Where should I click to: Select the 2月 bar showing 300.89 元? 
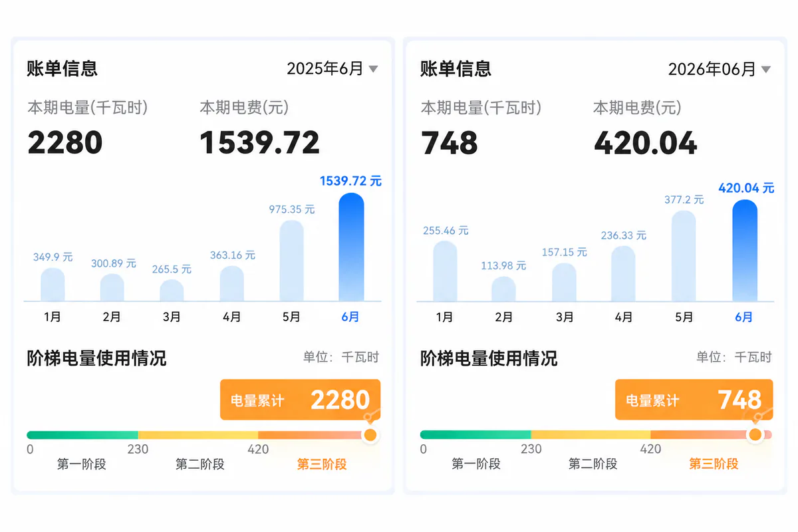112,287
